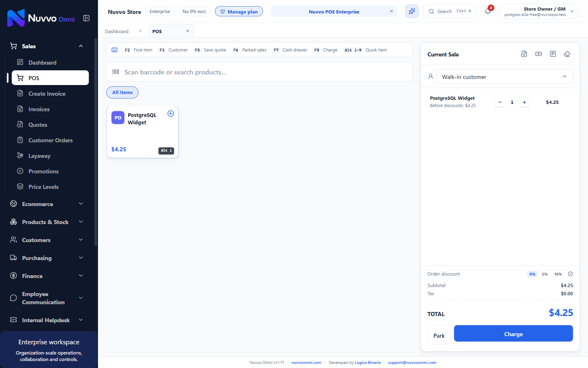Screen dimensions: 588x368
Task: Switch to the Dashboard tab
Action: [117, 31]
